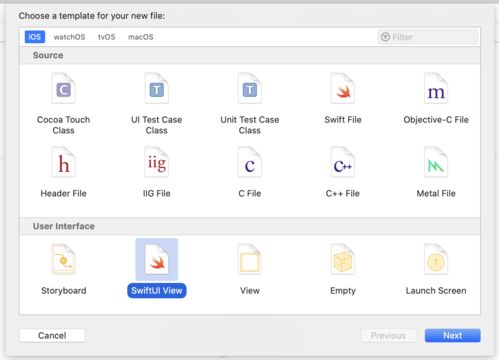The width and height of the screenshot is (500, 360).
Task: Pick the Empty interface template icon
Action: pyautogui.click(x=343, y=259)
